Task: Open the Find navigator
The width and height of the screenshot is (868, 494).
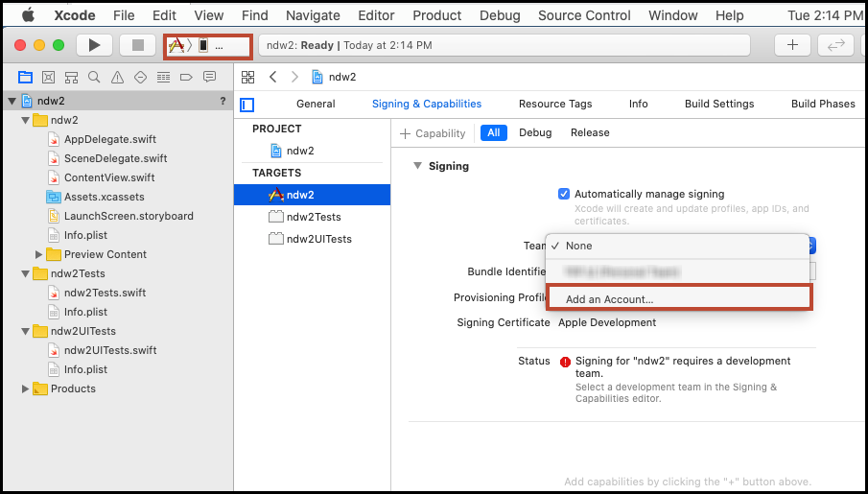Action: [94, 77]
